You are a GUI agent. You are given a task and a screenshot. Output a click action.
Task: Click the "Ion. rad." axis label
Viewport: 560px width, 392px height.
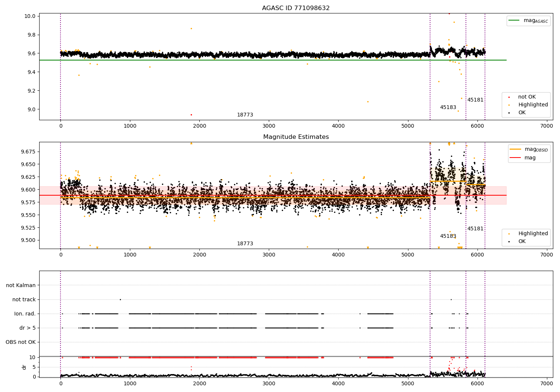(25, 314)
